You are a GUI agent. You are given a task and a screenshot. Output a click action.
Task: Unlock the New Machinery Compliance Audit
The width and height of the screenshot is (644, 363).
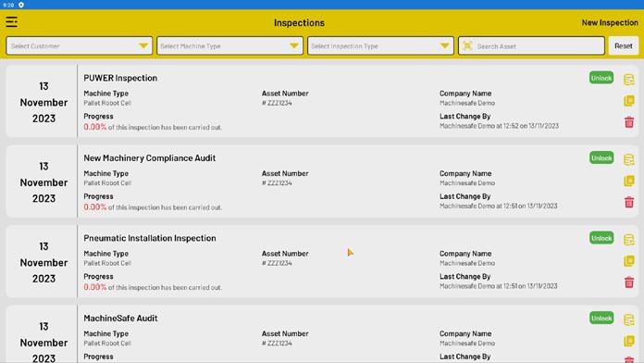(601, 158)
